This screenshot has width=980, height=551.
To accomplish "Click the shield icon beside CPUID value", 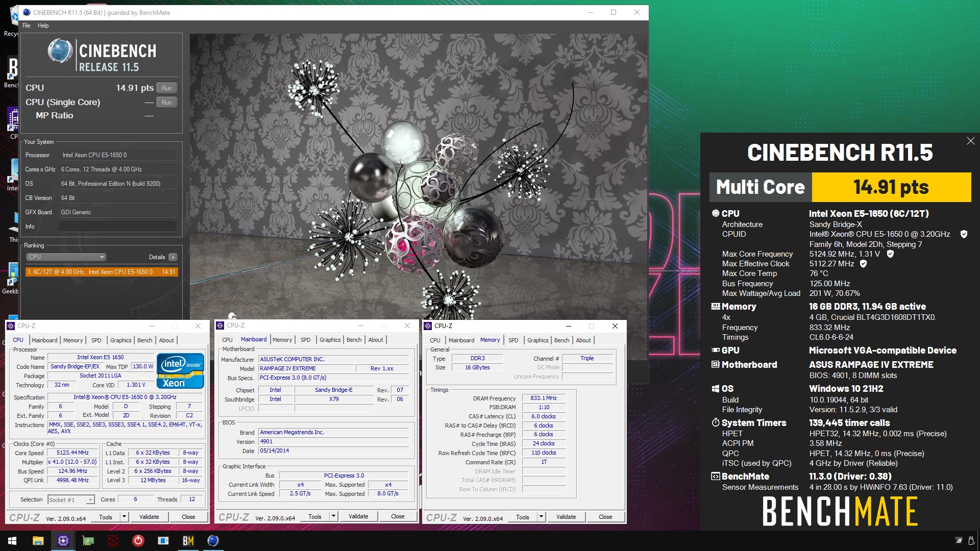I will pyautogui.click(x=964, y=234).
